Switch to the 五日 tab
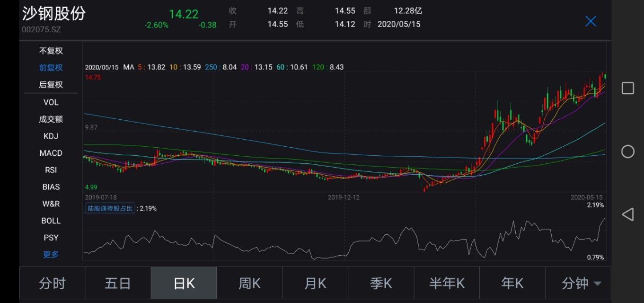This screenshot has height=303, width=644. pos(118,283)
